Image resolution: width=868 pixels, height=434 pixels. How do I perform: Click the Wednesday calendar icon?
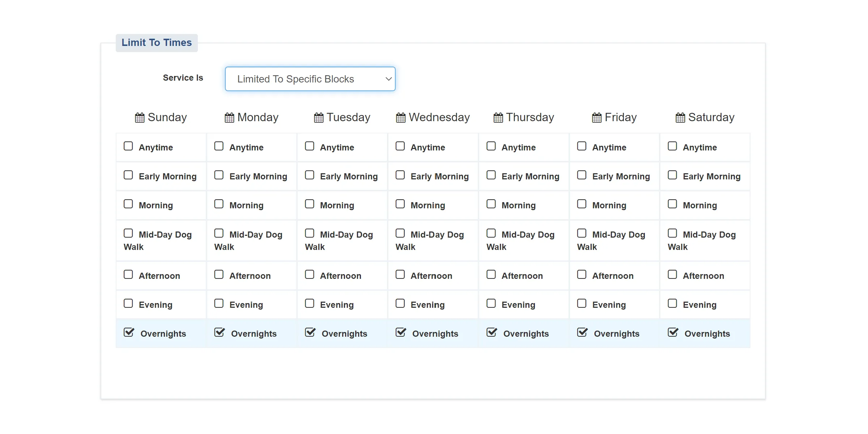tap(401, 118)
